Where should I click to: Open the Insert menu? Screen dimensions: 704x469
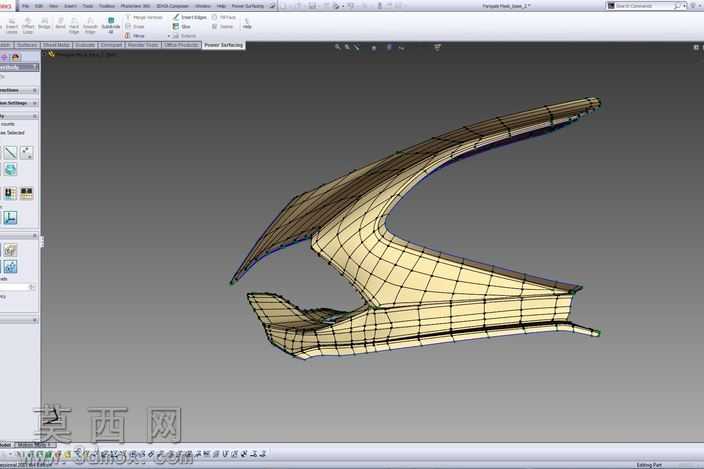[x=70, y=6]
